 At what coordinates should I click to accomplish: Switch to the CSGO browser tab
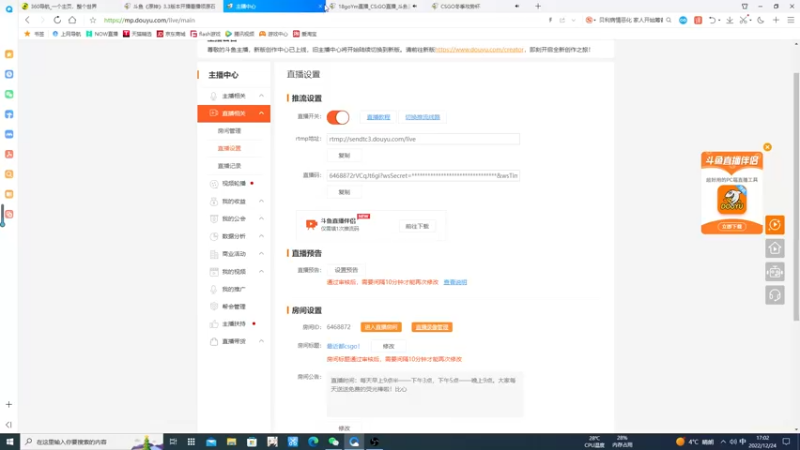click(476, 6)
